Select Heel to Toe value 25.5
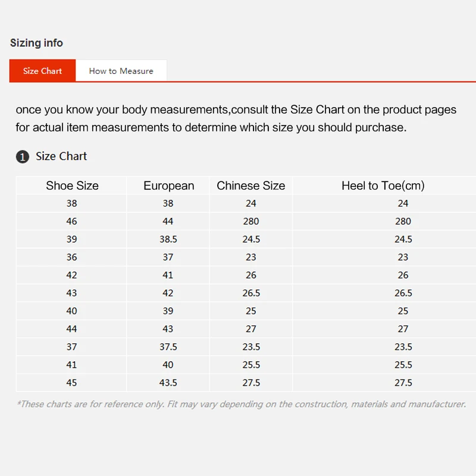 (x=403, y=365)
